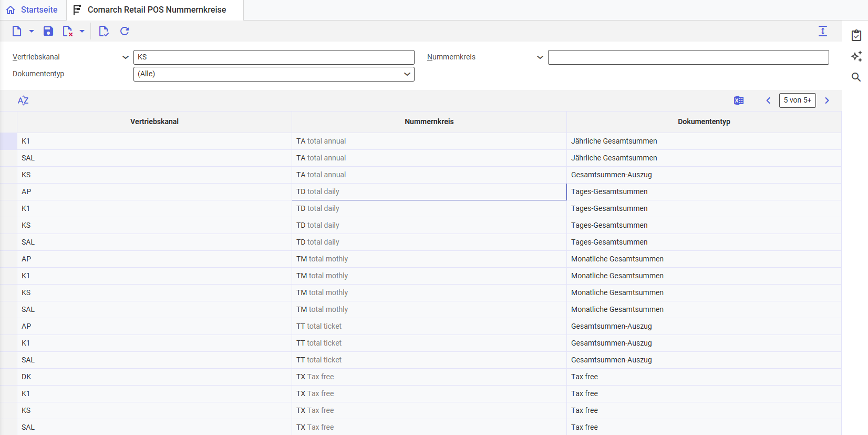
Task: Expand the Dokumententyp combo box
Action: click(407, 74)
